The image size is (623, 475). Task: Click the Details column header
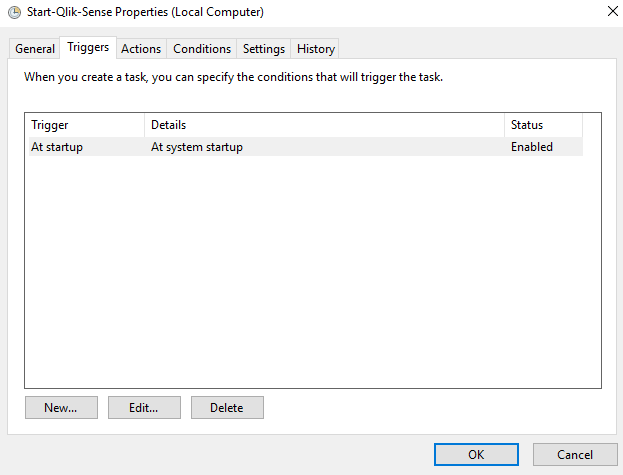(x=324, y=125)
